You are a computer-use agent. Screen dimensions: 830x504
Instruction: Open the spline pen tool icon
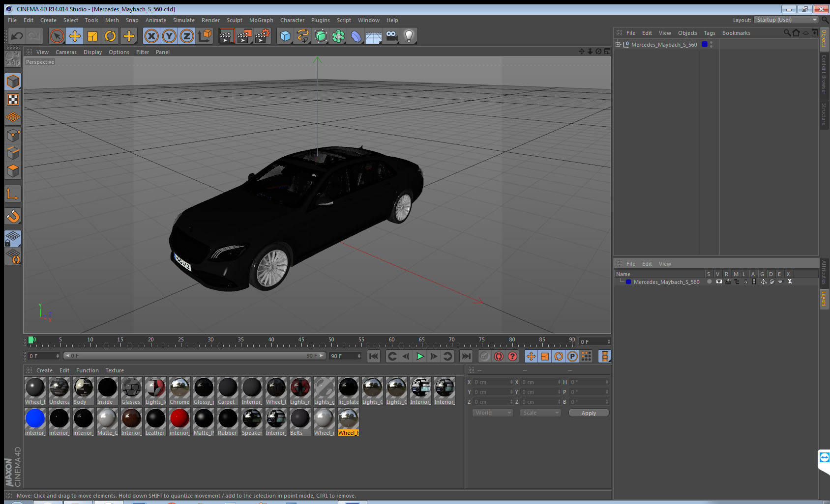click(x=303, y=36)
